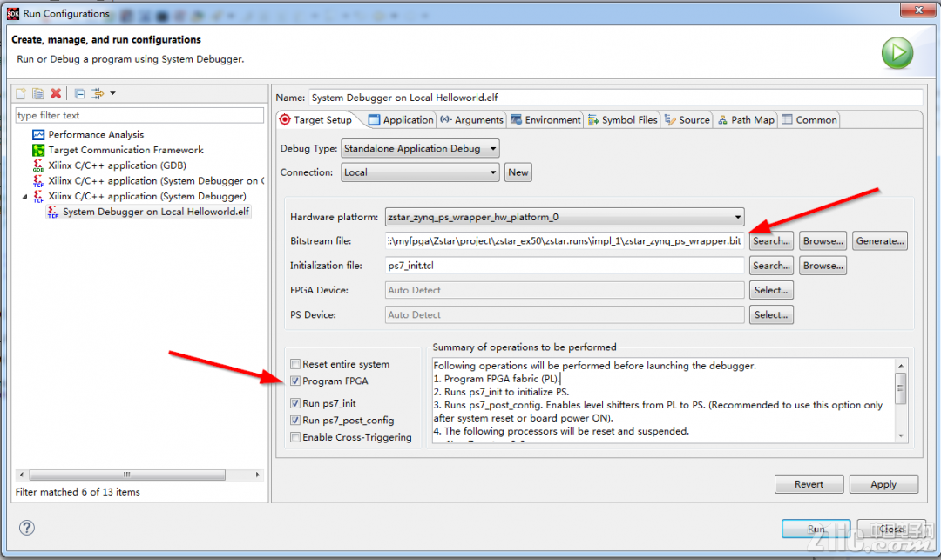
Task: Open the help question mark icon
Action: (x=26, y=528)
